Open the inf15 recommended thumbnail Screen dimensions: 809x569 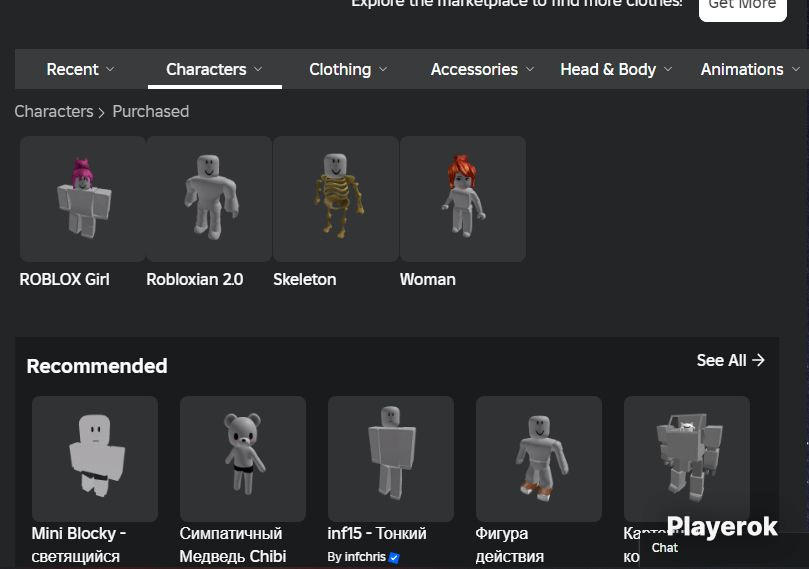pyautogui.click(x=391, y=459)
